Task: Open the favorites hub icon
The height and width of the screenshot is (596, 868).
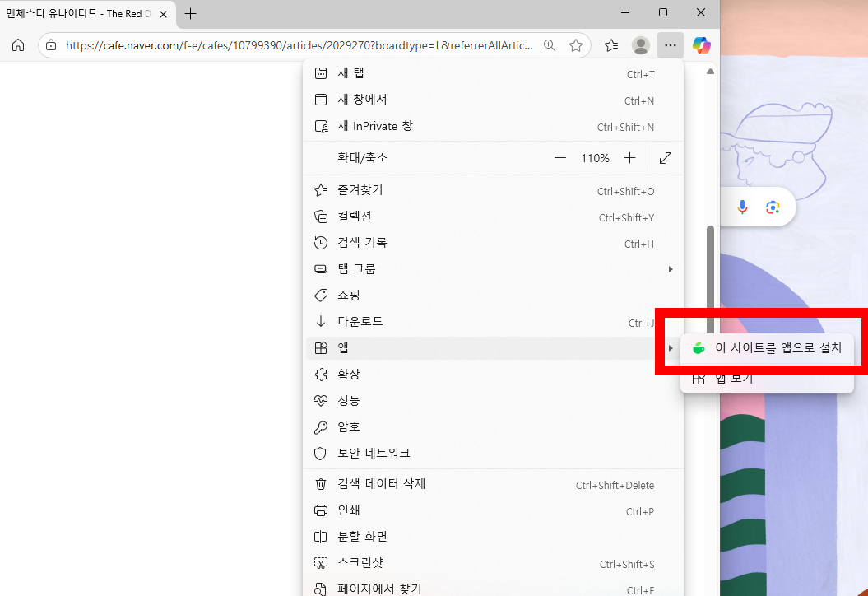Action: pos(610,45)
